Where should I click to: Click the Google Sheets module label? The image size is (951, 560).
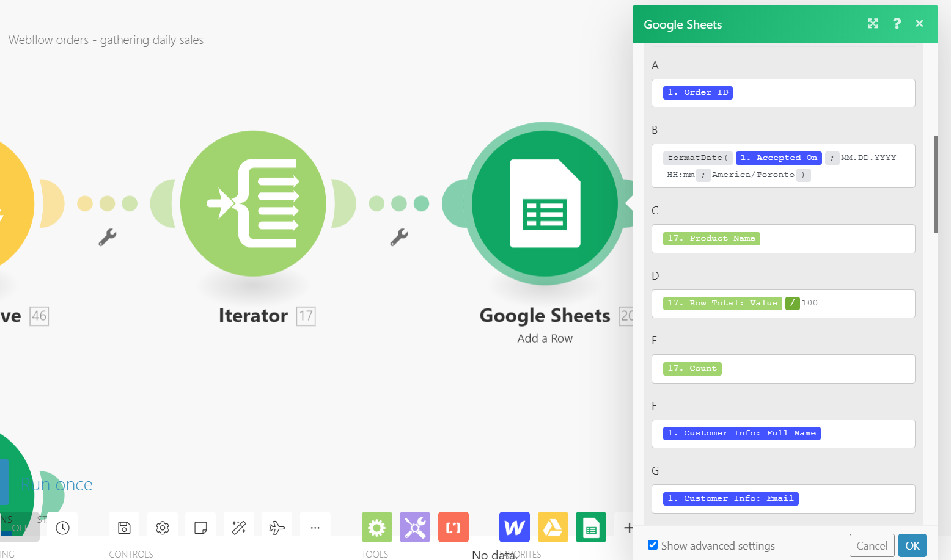545,316
